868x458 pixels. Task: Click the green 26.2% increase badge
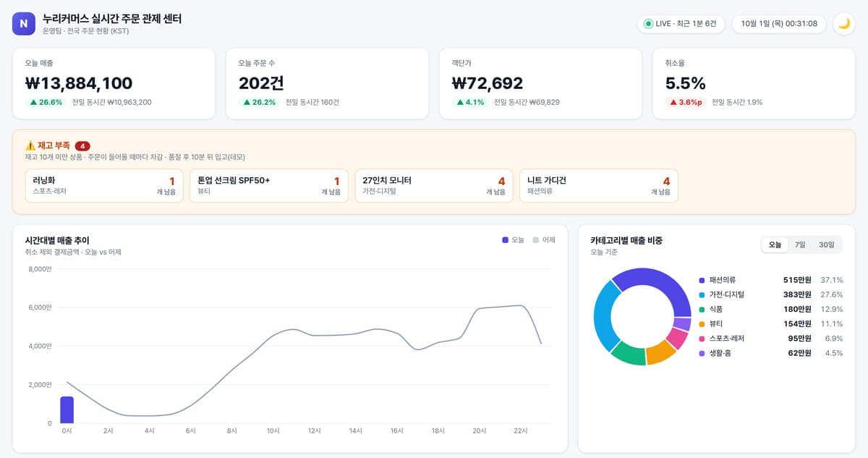coord(260,102)
